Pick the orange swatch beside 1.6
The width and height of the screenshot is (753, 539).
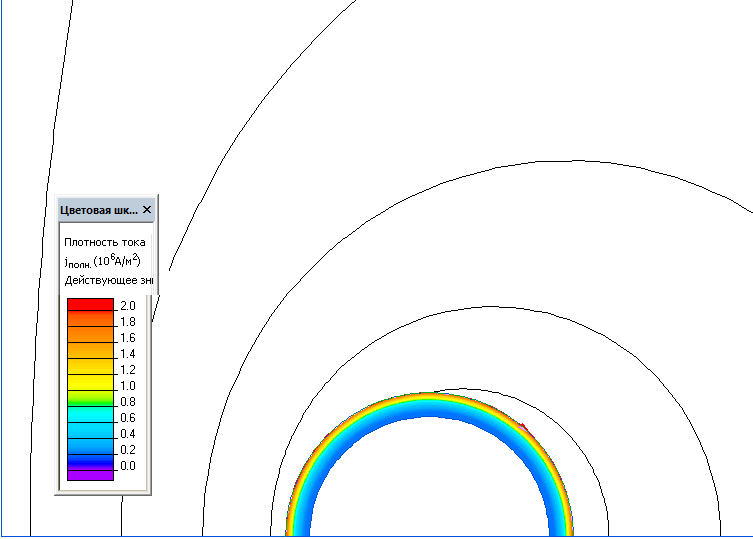[90, 337]
